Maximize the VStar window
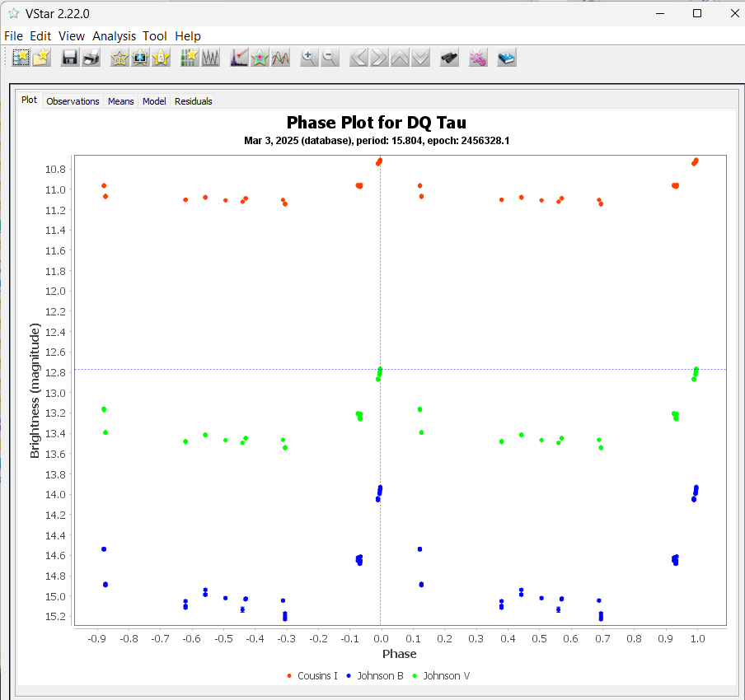Screen dimensions: 745x700 [x=697, y=13]
